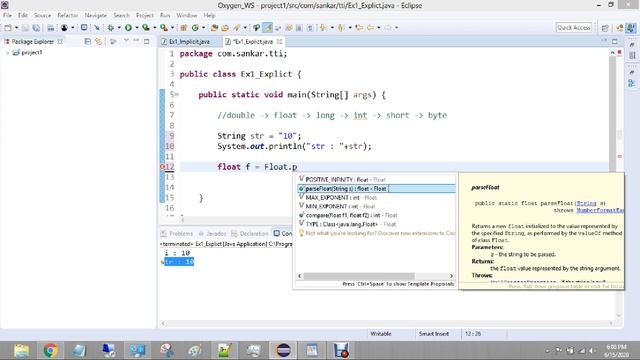This screenshot has width=640, height=360.
Task: Click the Debug bug icon
Action: point(111,28)
